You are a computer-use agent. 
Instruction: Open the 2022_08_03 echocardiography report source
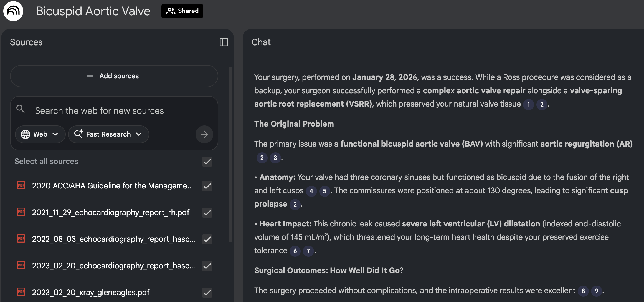coord(113,239)
